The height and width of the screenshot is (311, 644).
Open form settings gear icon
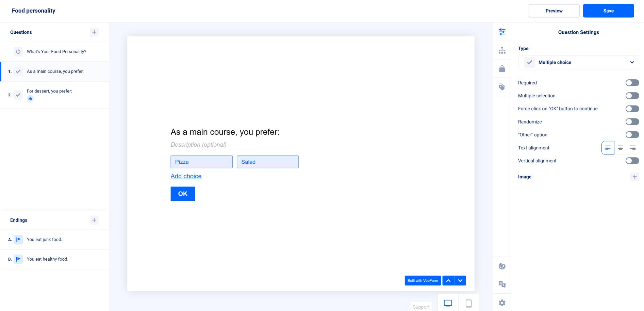pyautogui.click(x=502, y=303)
